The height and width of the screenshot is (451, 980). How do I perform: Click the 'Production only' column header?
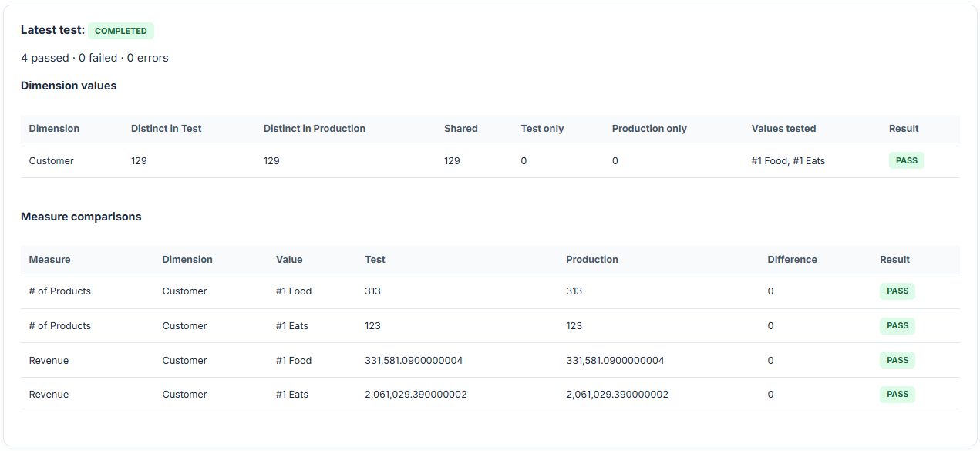[x=649, y=129]
